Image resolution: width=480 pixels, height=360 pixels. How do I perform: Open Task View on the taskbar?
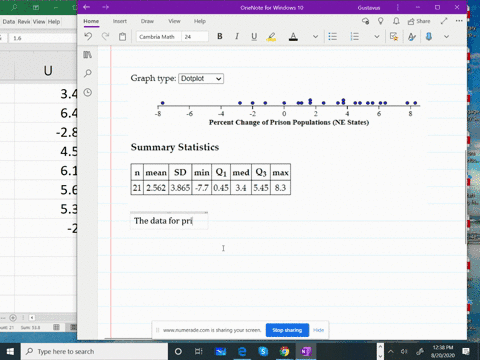pyautogui.click(x=199, y=351)
